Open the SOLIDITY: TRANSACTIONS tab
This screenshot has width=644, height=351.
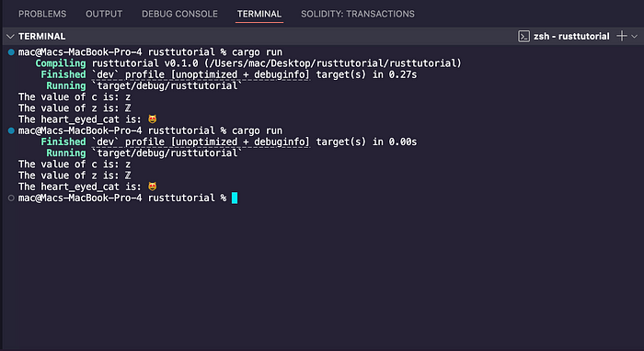coord(358,14)
